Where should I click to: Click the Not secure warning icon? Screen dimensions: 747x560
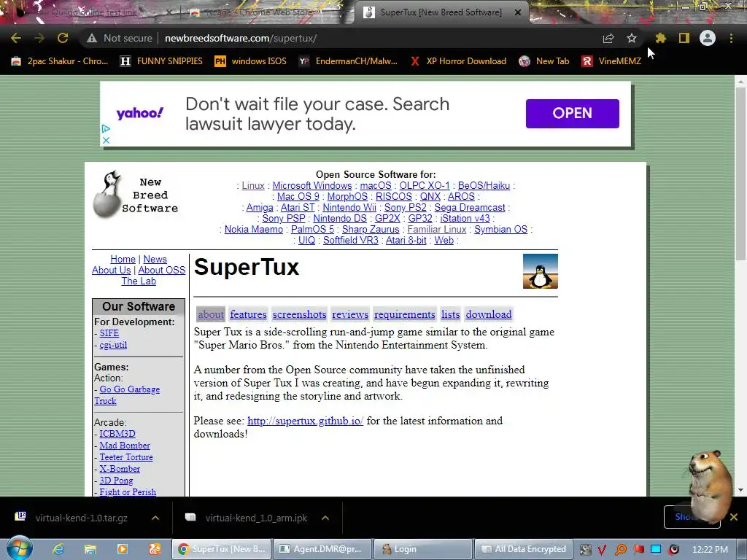(x=92, y=38)
